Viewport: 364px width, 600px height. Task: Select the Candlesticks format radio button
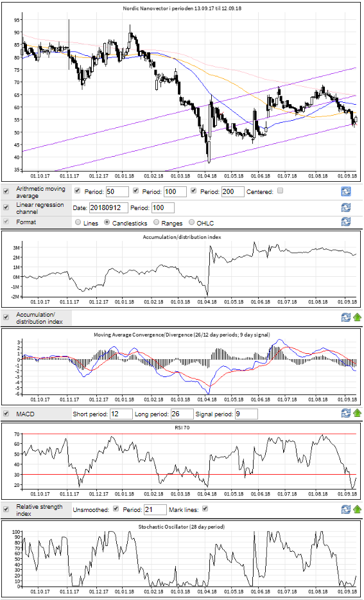[x=107, y=222]
